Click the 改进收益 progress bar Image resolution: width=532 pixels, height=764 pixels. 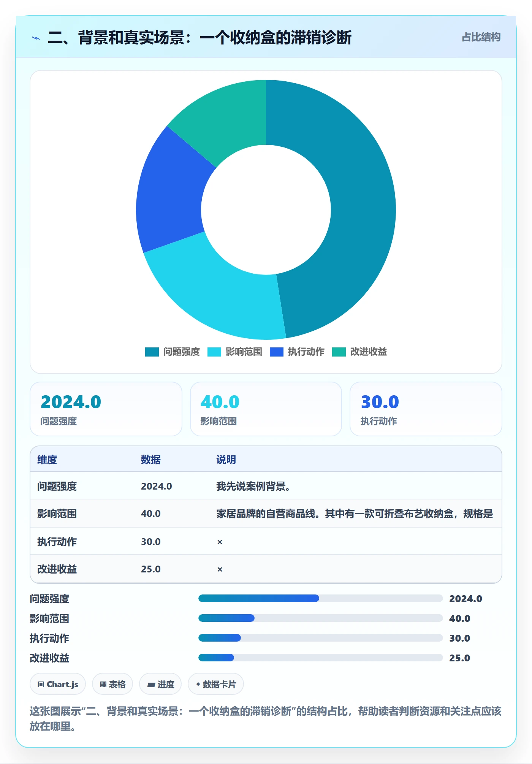320,658
